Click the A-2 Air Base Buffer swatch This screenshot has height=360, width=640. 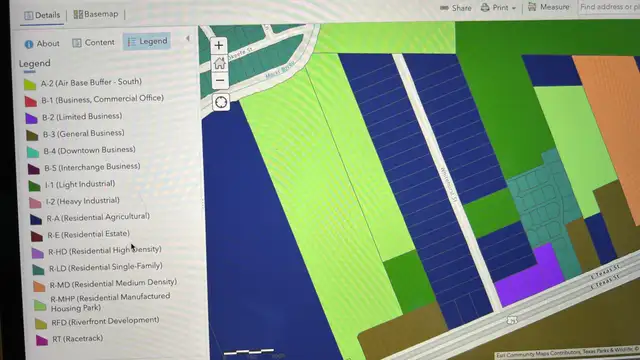coord(30,84)
